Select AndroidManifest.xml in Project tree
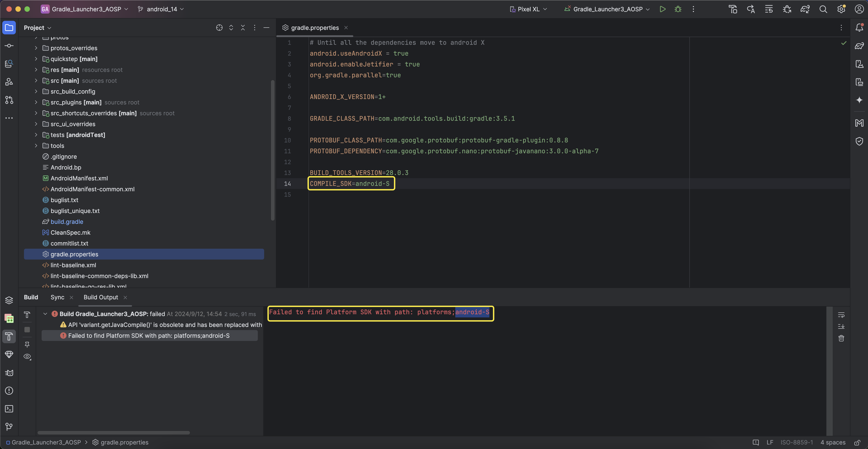The height and width of the screenshot is (449, 868). [79, 178]
